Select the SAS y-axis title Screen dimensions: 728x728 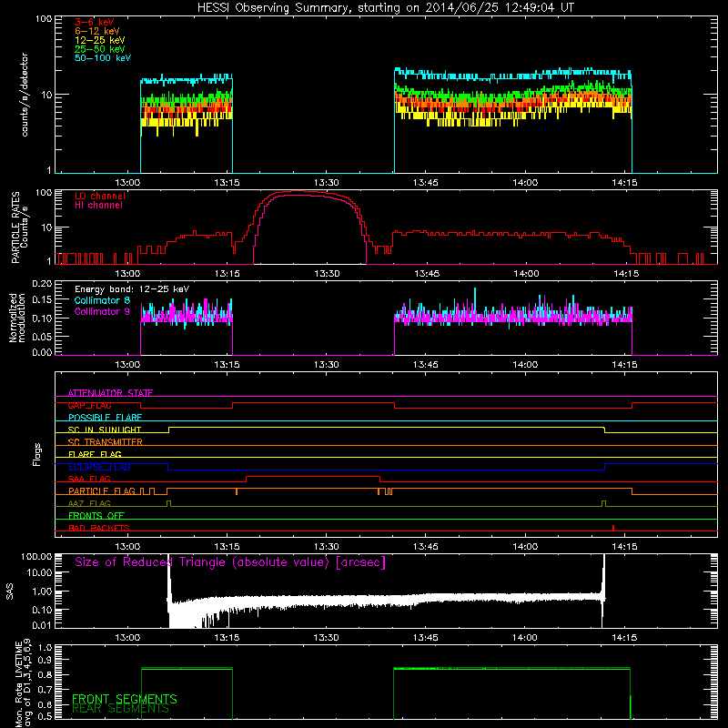click(x=10, y=591)
